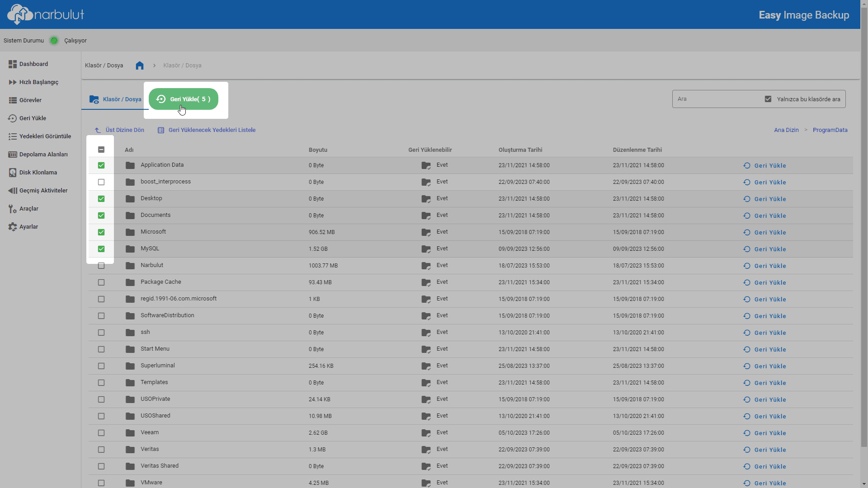Click the folder icon of the Veeam row
The width and height of the screenshot is (868, 488).
pos(130,433)
